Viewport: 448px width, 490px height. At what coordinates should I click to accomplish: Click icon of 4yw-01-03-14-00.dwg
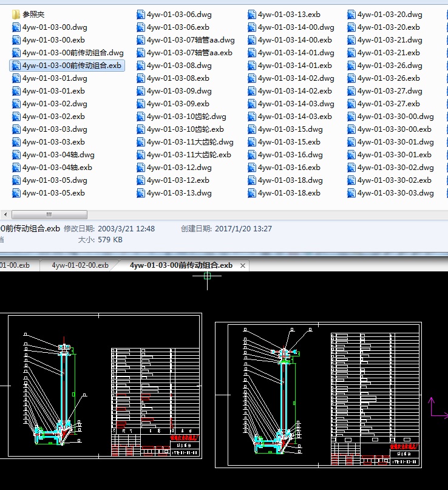click(252, 27)
